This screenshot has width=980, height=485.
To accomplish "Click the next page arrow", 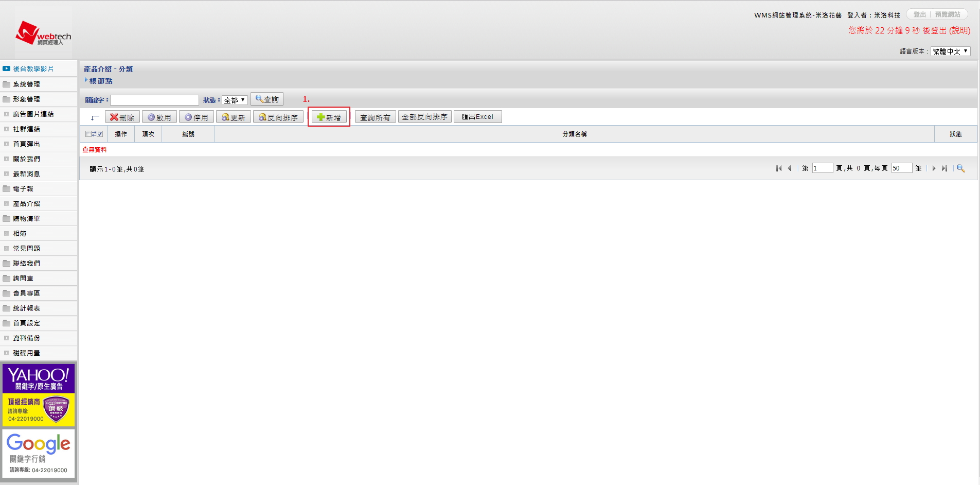I will click(934, 168).
